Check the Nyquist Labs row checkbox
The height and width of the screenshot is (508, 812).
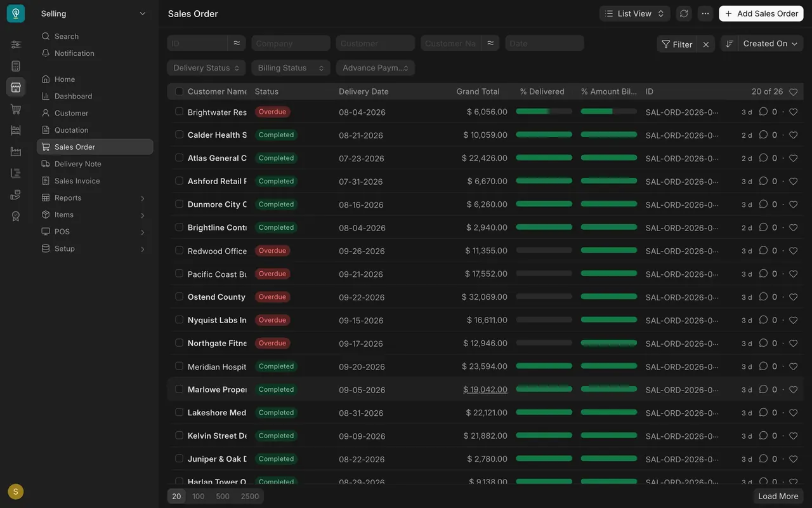(x=179, y=319)
